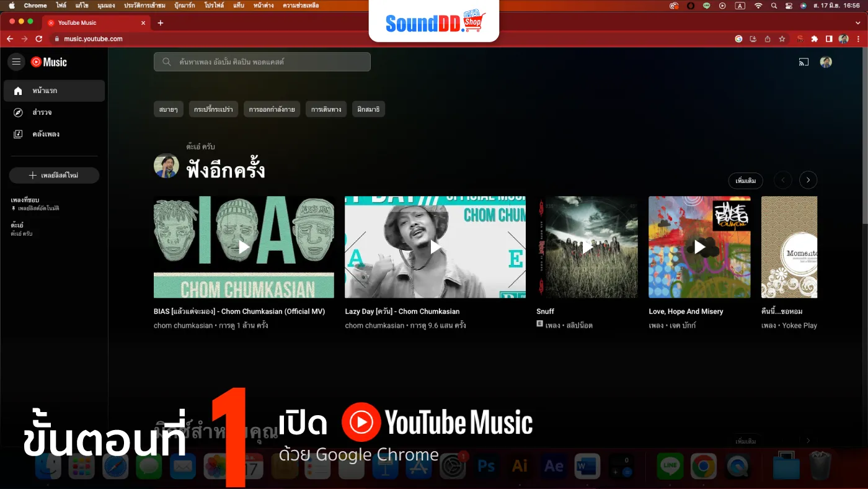Bookmark this page with the star icon
The image size is (868, 489).
[782, 38]
